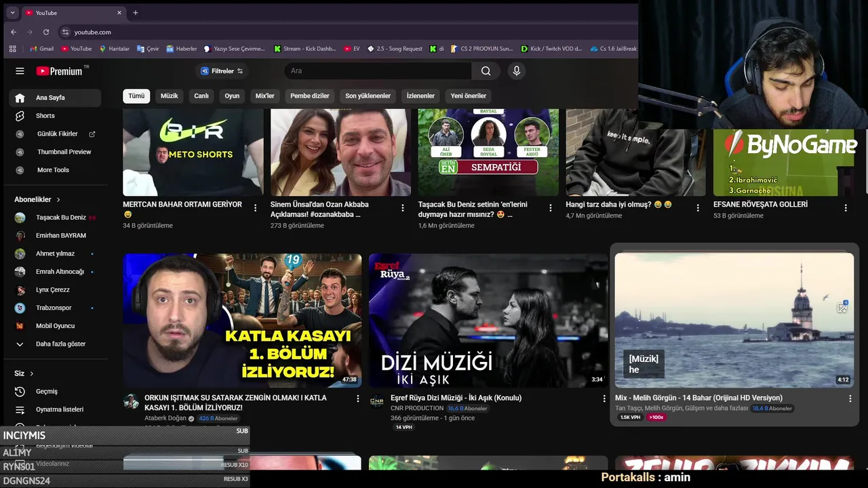Select the Müzik filter chip

pos(169,96)
